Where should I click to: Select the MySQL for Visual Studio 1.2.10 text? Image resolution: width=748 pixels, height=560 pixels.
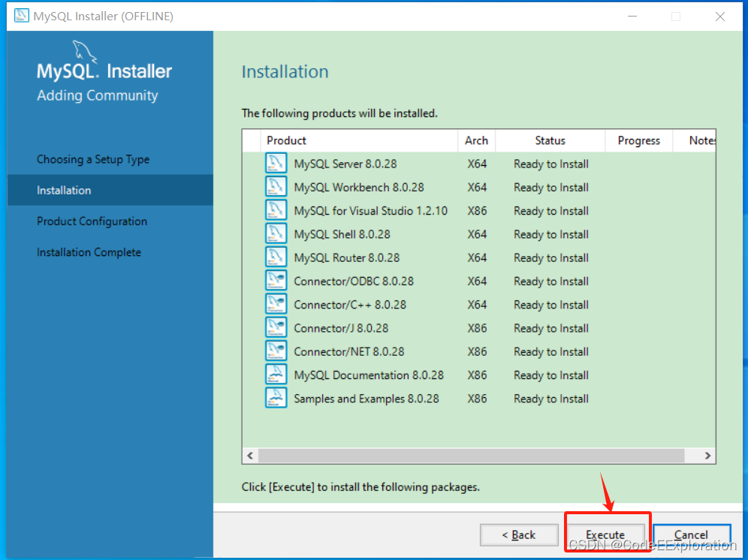pos(371,210)
